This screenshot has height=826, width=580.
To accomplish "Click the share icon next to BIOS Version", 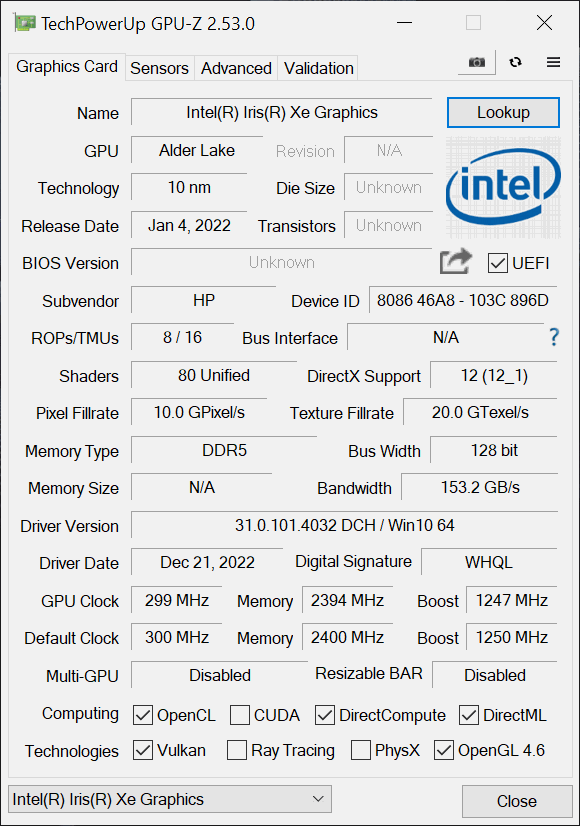I will point(455,261).
